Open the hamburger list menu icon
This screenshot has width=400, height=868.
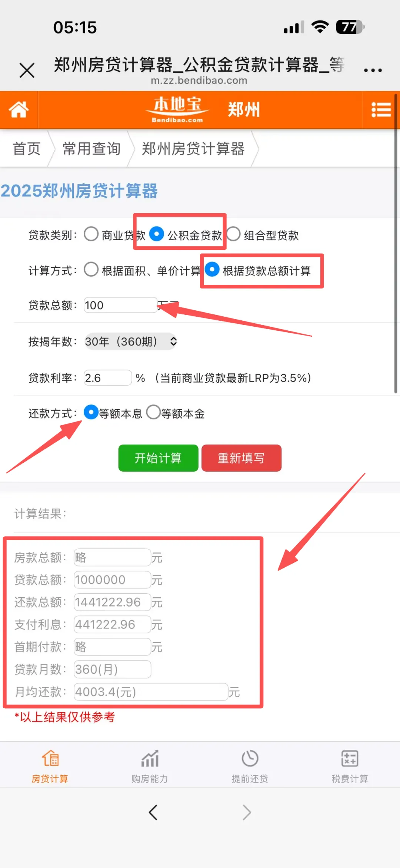[381, 110]
